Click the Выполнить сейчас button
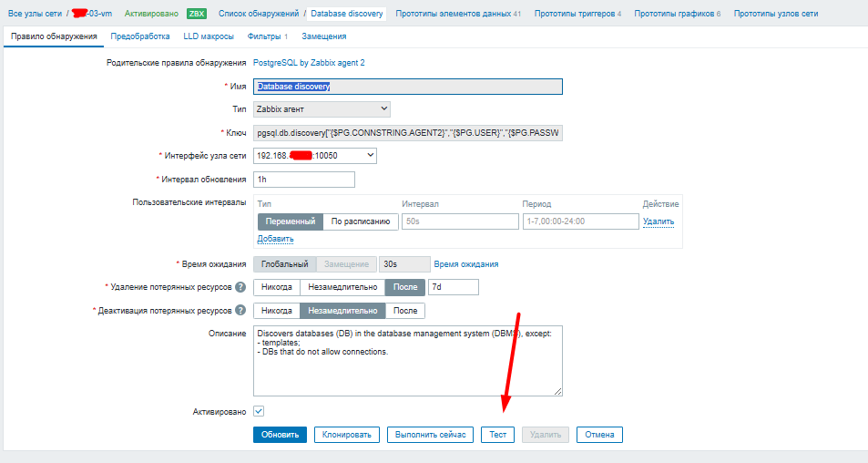 (x=430, y=434)
